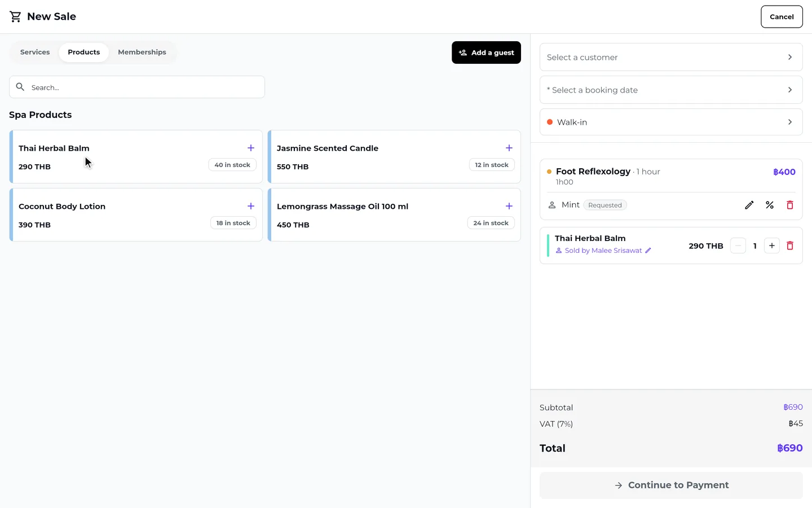Decrease Thai Herbal Balm quantity
Screen dimensions: 812x508
[738, 246]
